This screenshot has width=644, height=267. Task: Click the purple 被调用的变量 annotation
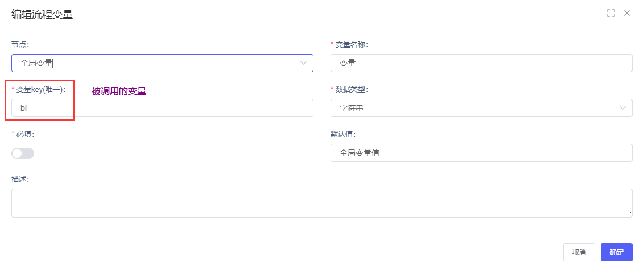click(x=119, y=91)
